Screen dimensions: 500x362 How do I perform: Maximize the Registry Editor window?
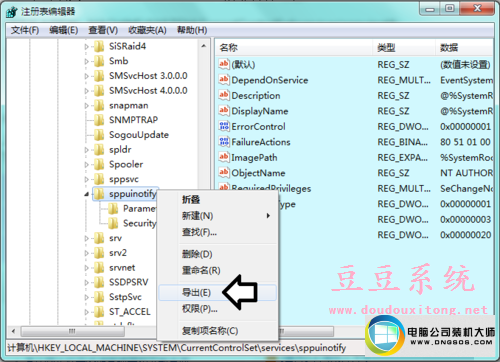(x=450, y=9)
